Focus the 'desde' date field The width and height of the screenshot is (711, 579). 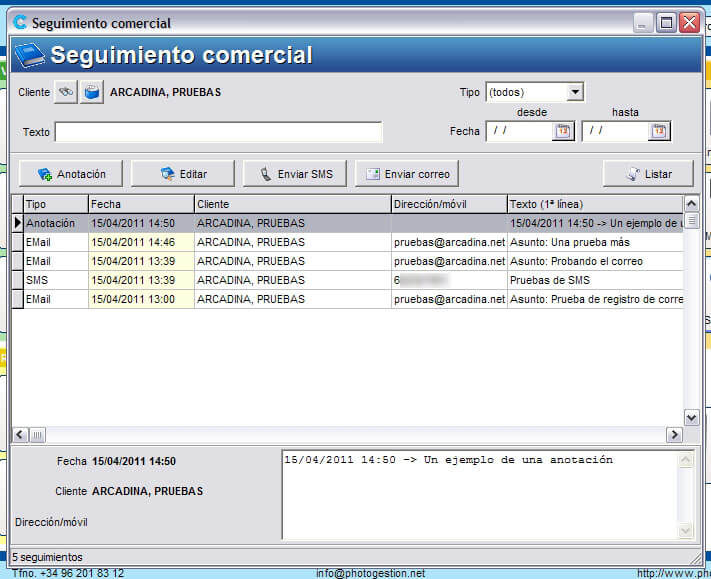pyautogui.click(x=520, y=131)
